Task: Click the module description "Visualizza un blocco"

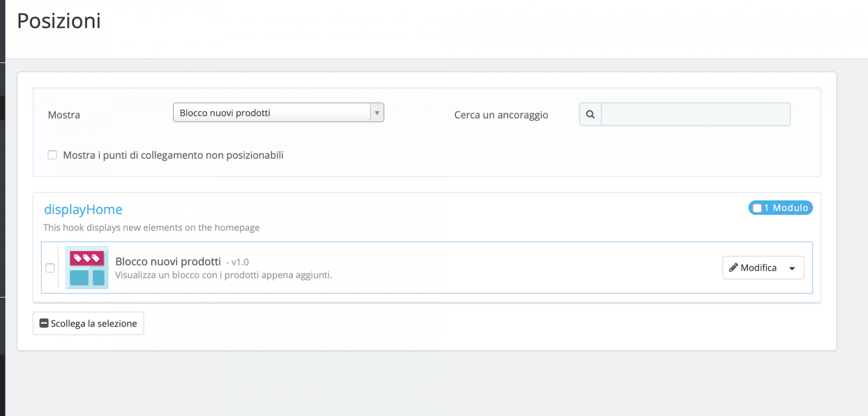Action: tap(223, 275)
